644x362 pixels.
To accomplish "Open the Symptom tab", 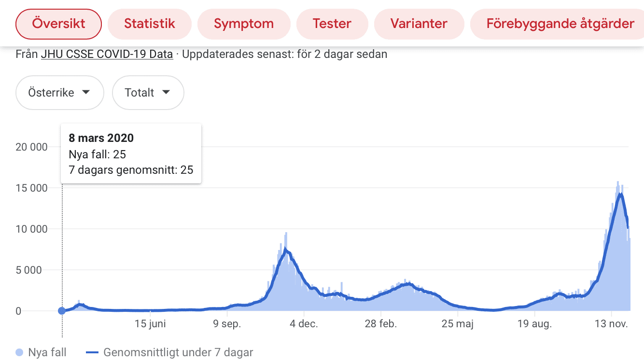I will tap(244, 24).
